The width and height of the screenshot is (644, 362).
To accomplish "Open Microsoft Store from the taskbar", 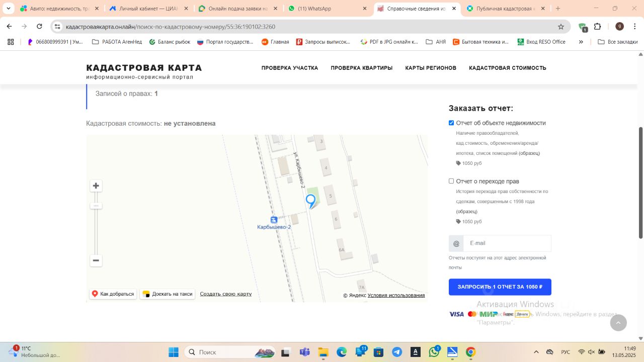I will click(x=378, y=352).
